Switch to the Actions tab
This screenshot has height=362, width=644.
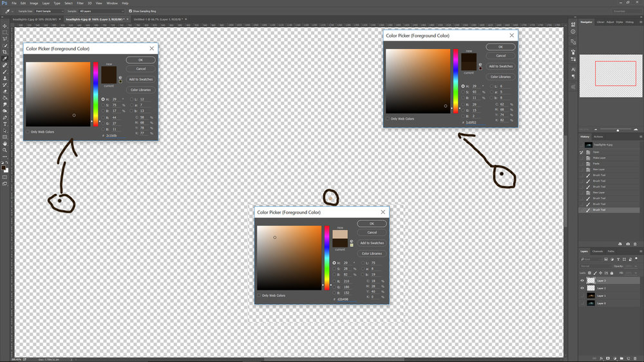tap(598, 137)
